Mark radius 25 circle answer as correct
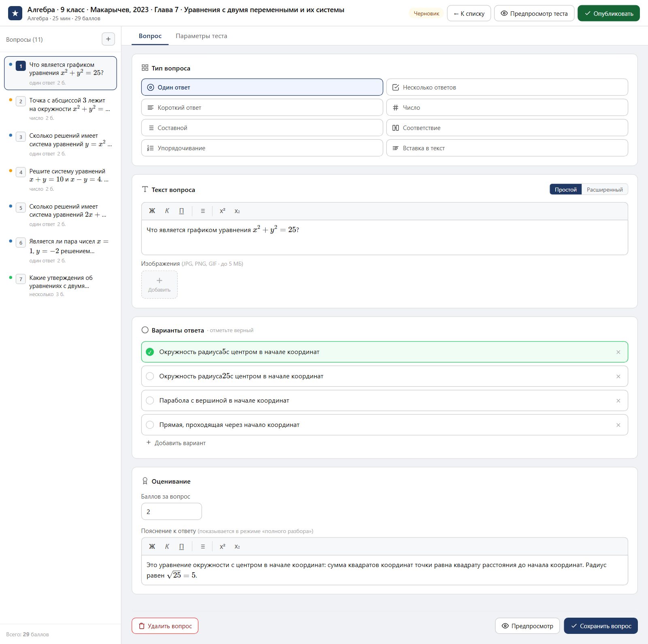The width and height of the screenshot is (648, 644). [x=150, y=376]
